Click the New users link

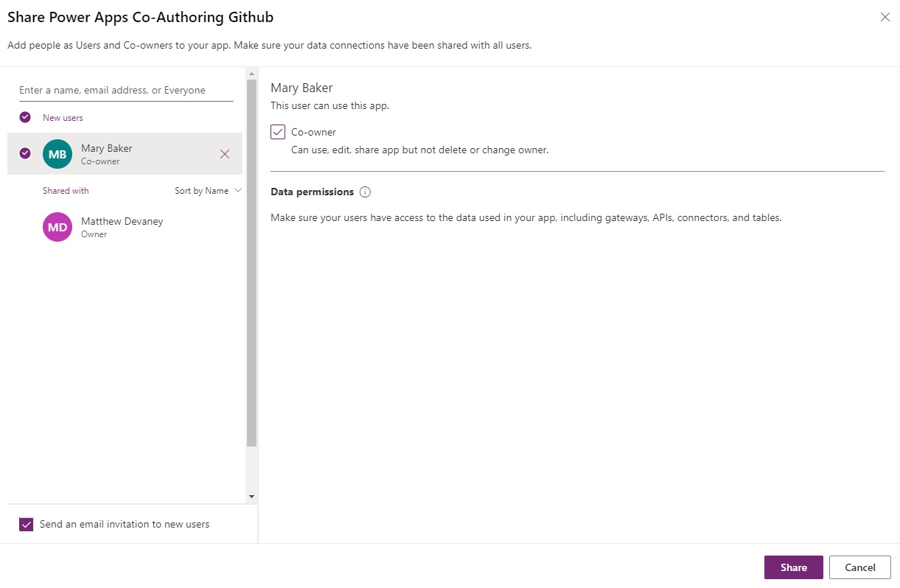[x=63, y=117]
